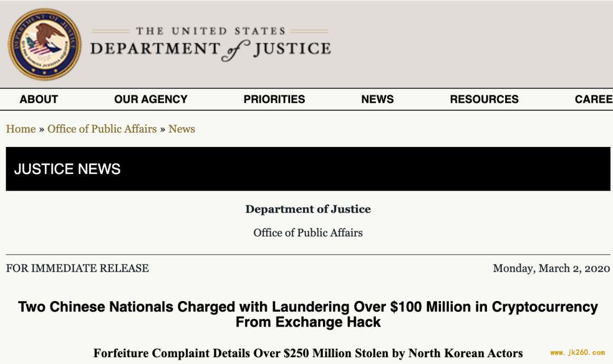Open the ABOUT menu

[x=39, y=99]
